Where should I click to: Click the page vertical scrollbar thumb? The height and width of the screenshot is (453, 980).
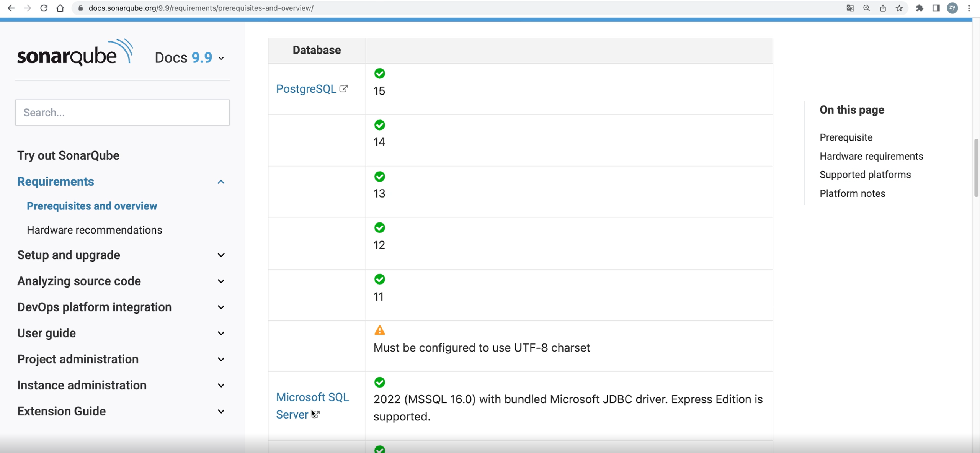pyautogui.click(x=976, y=168)
